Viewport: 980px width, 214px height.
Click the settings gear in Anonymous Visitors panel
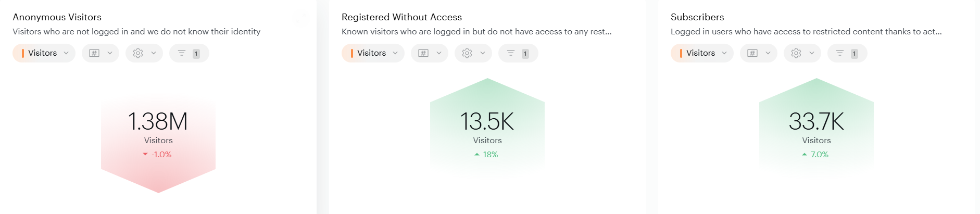pyautogui.click(x=138, y=53)
